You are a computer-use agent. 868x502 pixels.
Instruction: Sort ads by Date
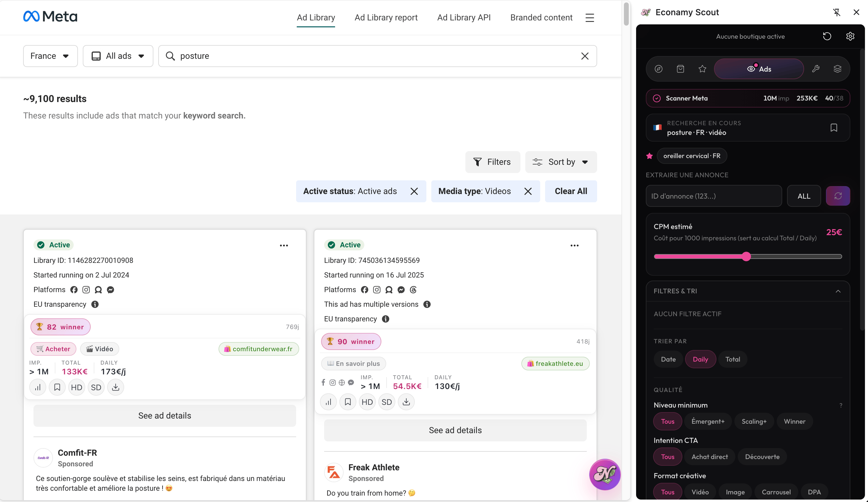point(668,360)
